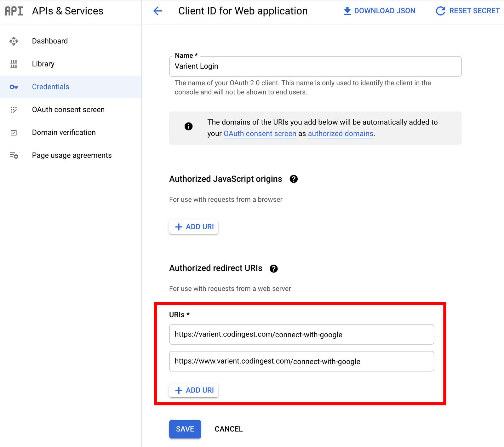
Task: Click the back arrow icon
Action: (157, 11)
